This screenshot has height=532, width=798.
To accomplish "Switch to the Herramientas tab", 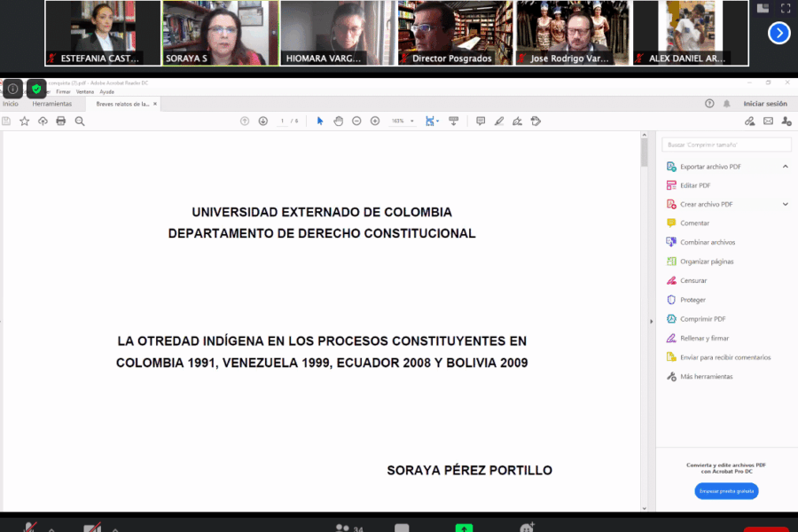I will [x=51, y=104].
